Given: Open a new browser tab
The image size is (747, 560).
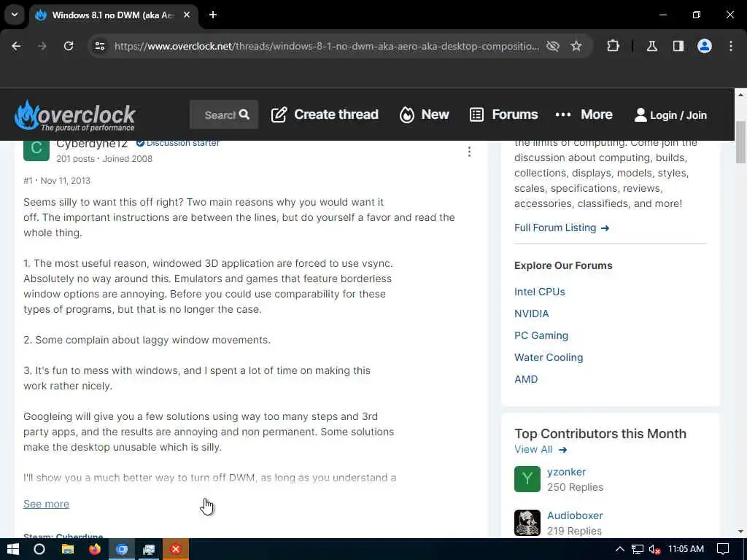Looking at the screenshot, I should point(213,15).
